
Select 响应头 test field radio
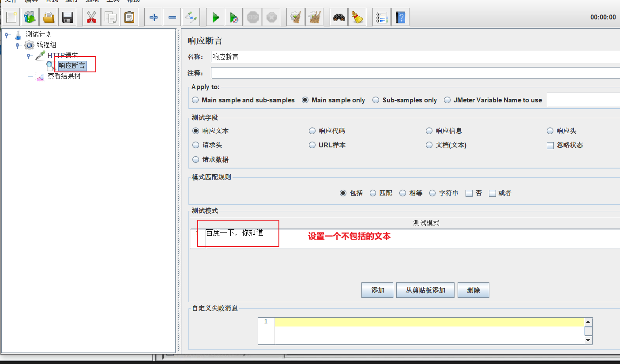tap(561, 131)
